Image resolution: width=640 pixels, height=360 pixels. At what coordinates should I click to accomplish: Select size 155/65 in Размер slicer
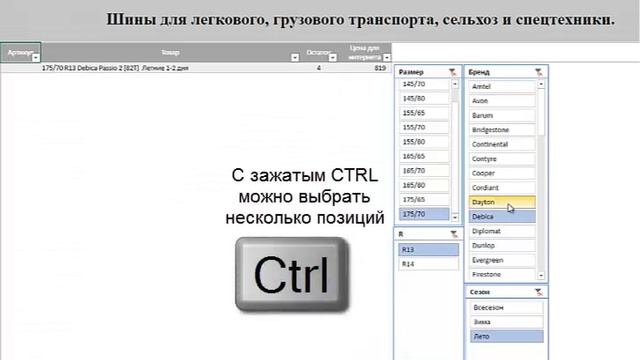[x=424, y=113]
